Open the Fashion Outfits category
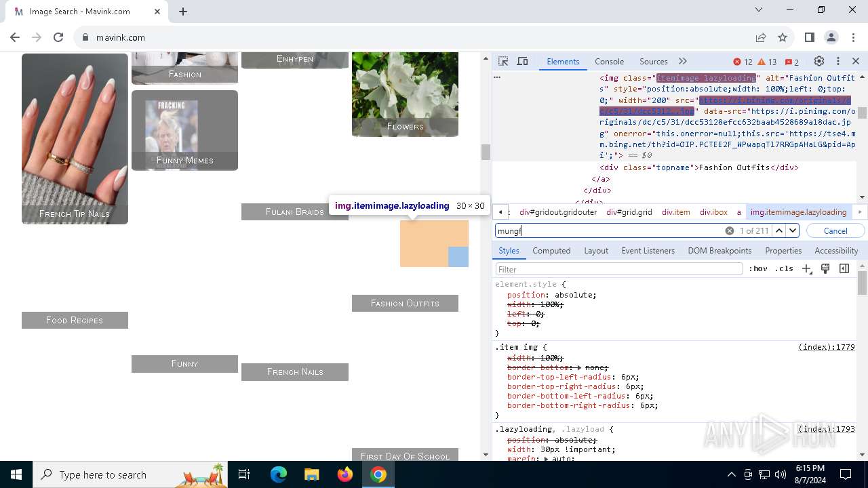 click(405, 303)
